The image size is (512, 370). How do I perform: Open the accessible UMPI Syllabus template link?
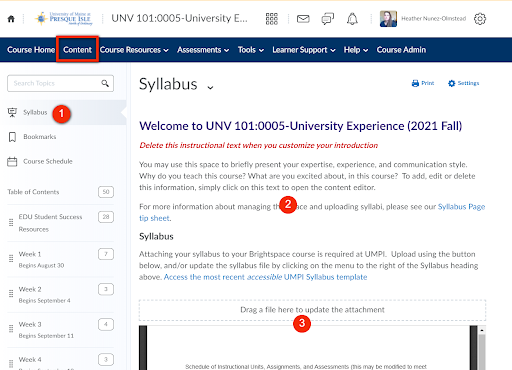(x=265, y=277)
